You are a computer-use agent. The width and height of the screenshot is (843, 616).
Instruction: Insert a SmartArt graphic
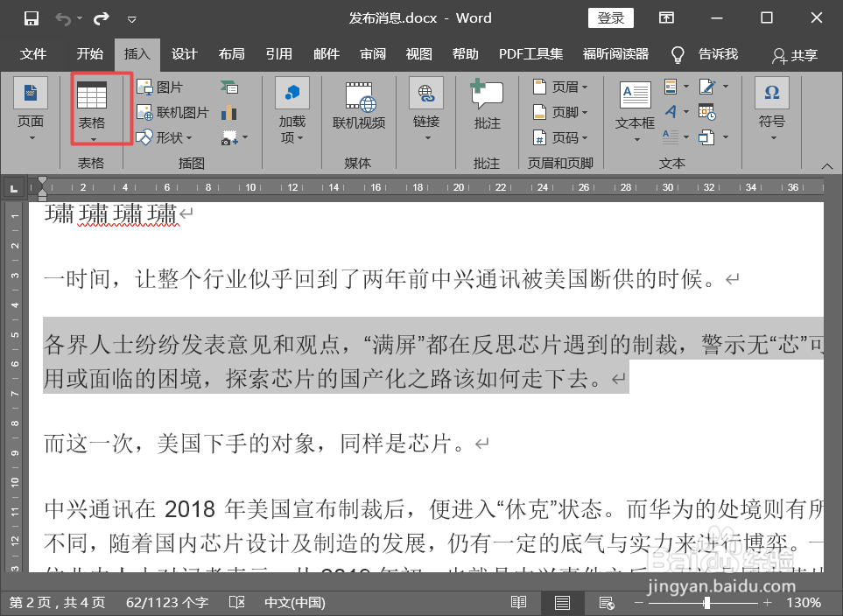click(x=229, y=87)
